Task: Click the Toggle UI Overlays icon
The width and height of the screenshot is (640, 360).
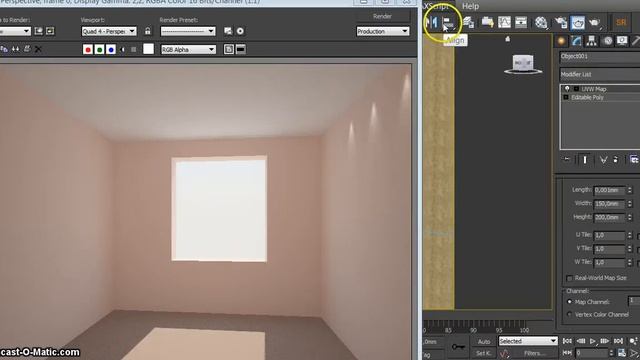Action: click(229, 49)
